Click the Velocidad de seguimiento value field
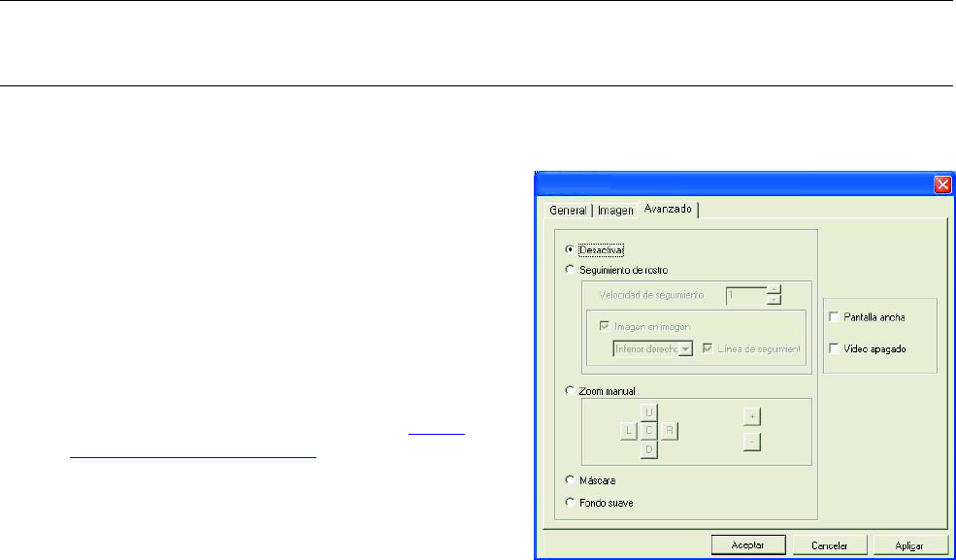 [745, 295]
